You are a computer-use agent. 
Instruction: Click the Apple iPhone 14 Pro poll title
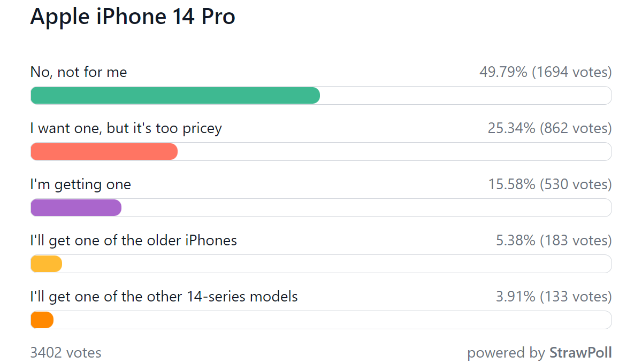[x=133, y=17]
